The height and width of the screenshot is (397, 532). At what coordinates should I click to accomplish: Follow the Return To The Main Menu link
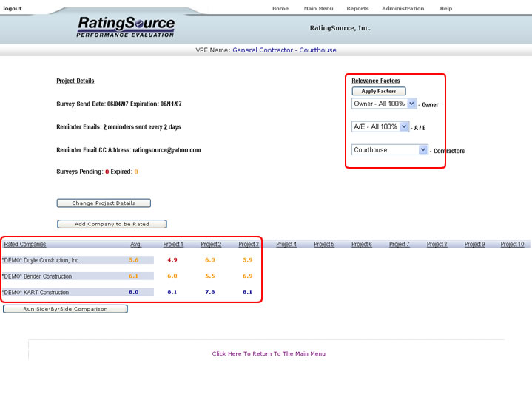(269, 353)
